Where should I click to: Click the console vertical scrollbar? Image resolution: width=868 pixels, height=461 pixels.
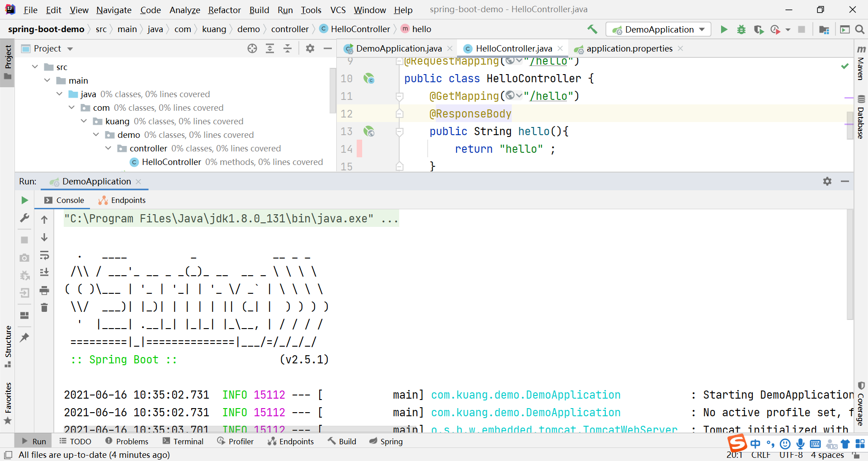(x=850, y=264)
